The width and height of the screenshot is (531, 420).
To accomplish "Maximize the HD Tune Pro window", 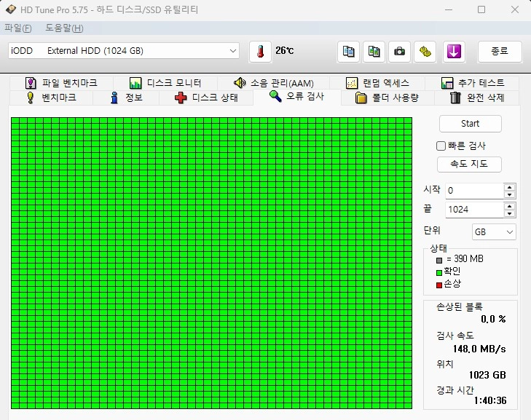I will coord(481,9).
